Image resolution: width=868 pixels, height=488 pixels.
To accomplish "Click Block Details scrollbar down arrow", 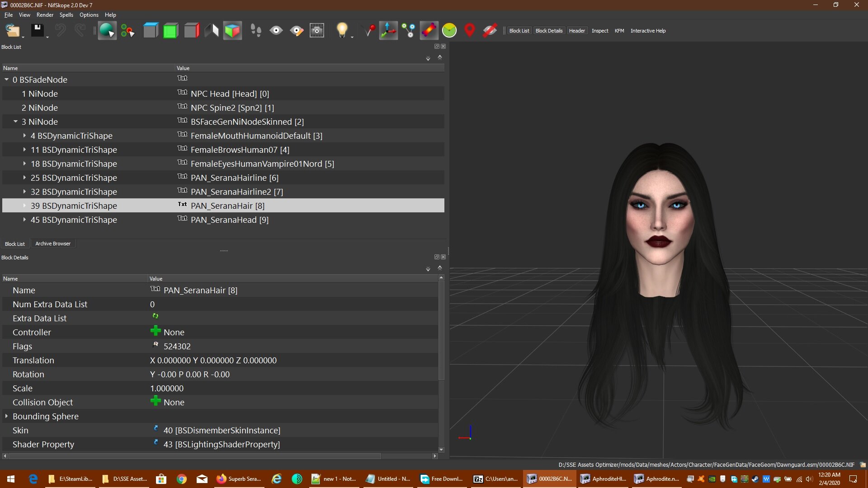I will click(x=441, y=450).
